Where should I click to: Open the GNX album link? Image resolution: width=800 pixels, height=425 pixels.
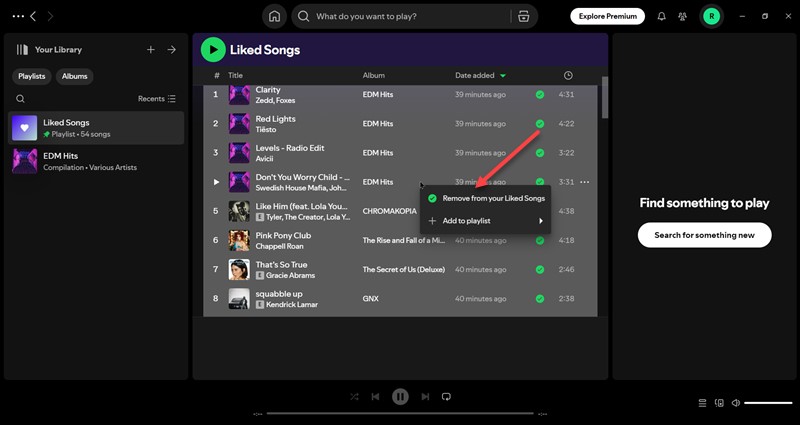(x=370, y=298)
